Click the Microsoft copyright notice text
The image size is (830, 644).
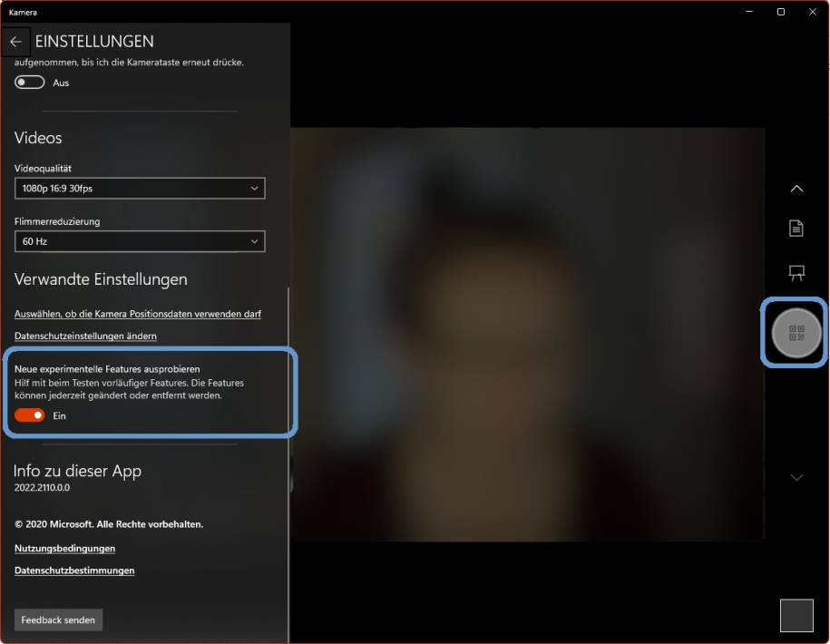pyautogui.click(x=109, y=524)
